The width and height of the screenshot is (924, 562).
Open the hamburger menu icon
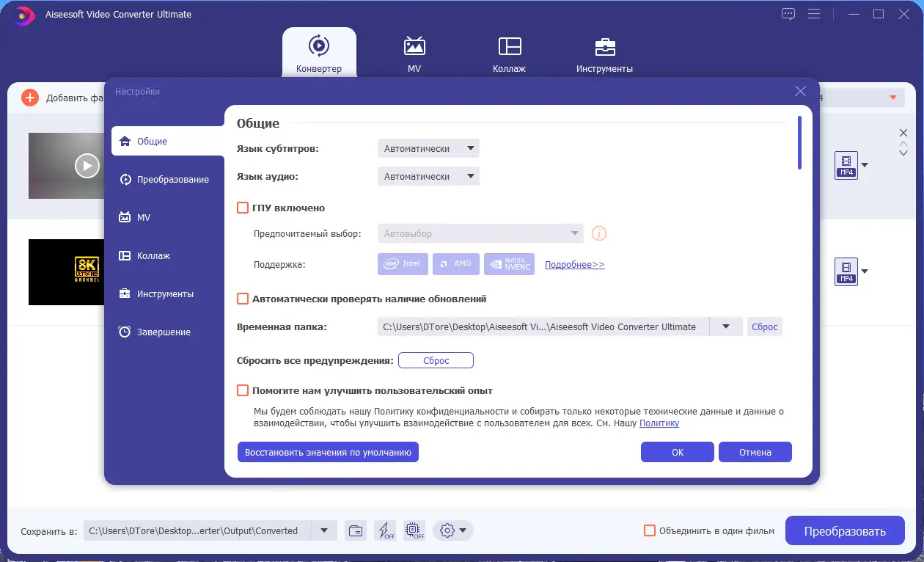(x=813, y=14)
